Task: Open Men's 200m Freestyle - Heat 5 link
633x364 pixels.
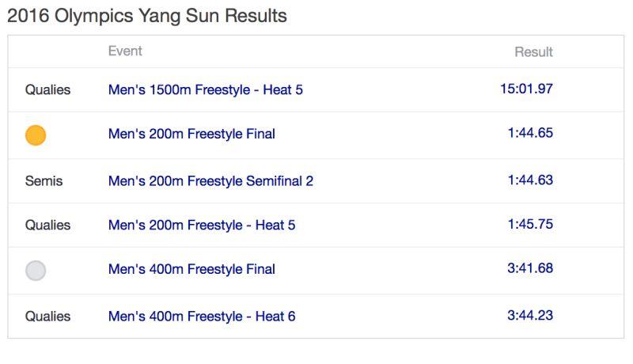Action: coord(202,226)
